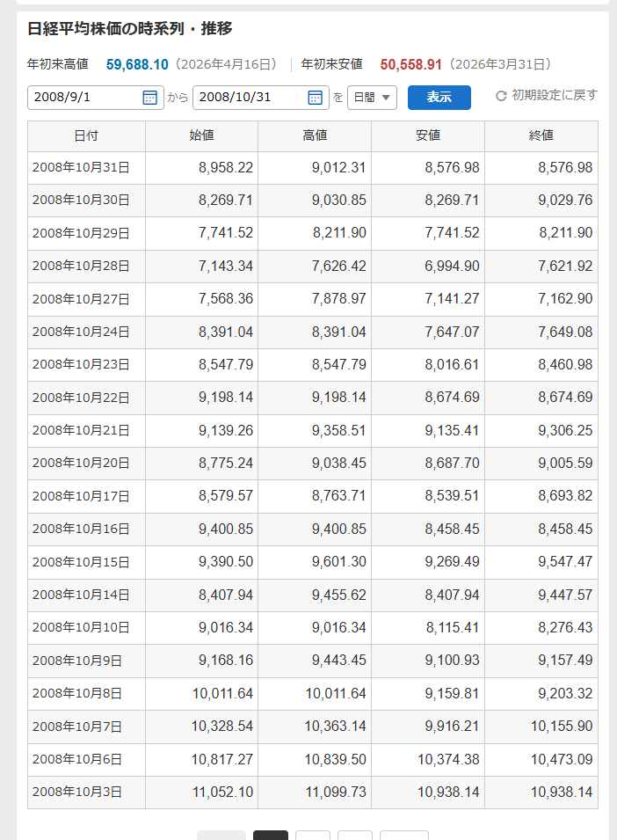Click the blue 表示 button
Image resolution: width=617 pixels, height=840 pixels.
pyautogui.click(x=439, y=98)
